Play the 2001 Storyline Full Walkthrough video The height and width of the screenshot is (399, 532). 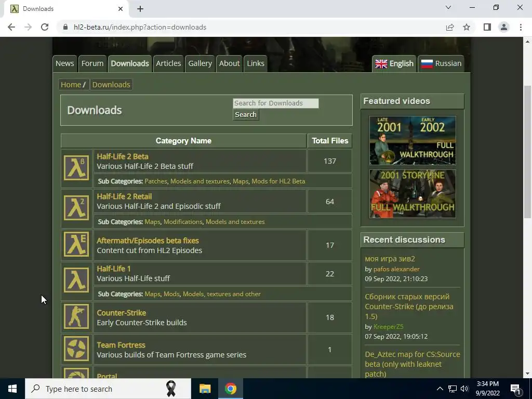coord(413,194)
